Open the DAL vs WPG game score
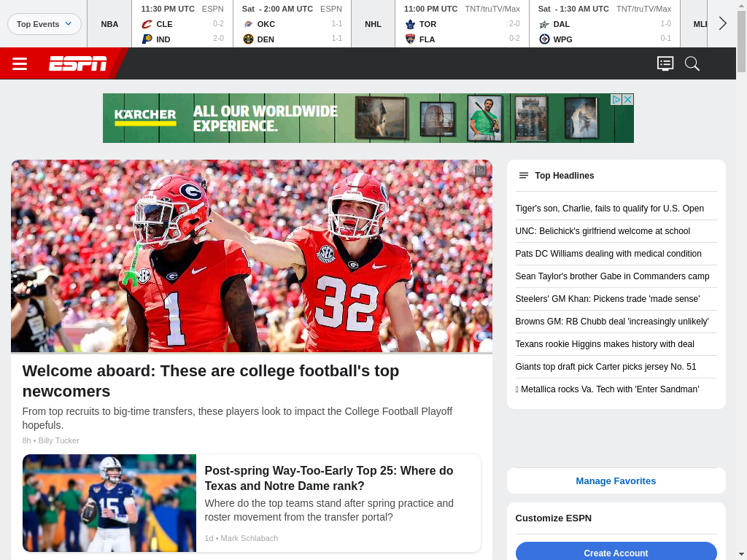 [x=605, y=24]
